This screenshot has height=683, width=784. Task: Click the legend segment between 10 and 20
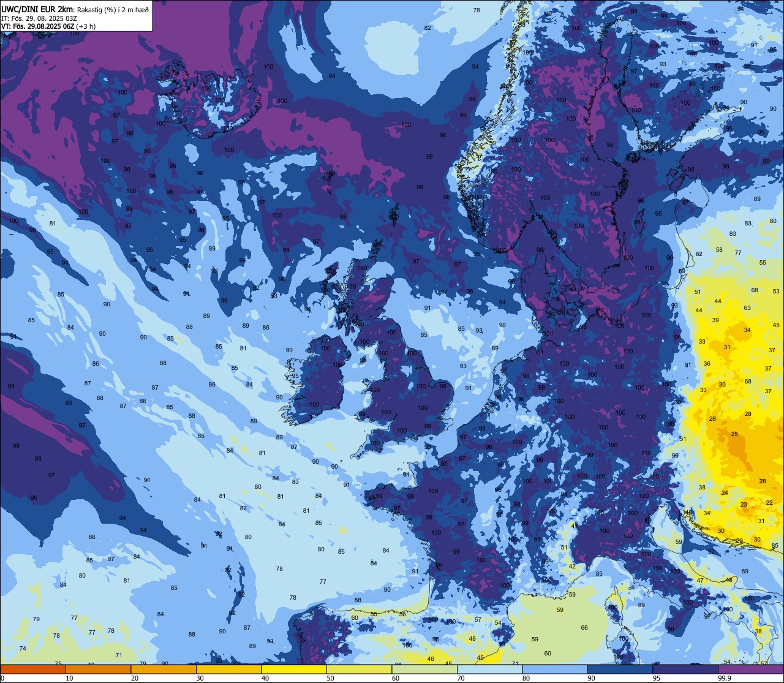point(98,669)
